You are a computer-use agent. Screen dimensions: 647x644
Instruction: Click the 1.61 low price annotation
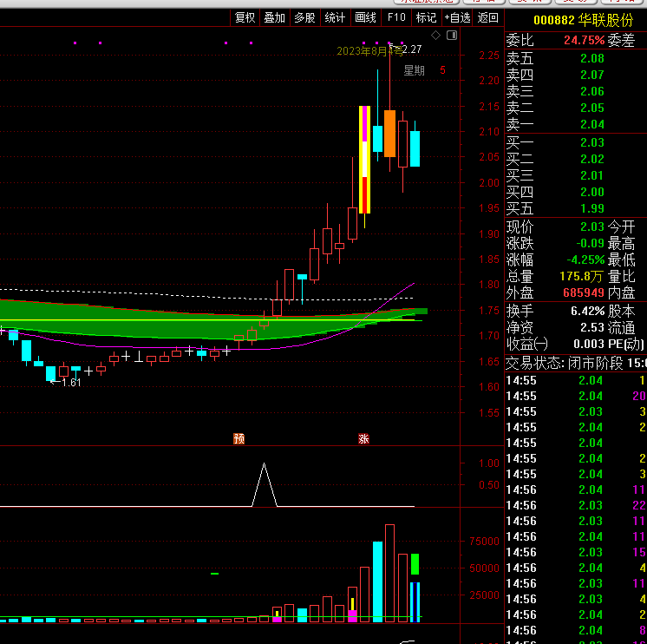click(71, 383)
